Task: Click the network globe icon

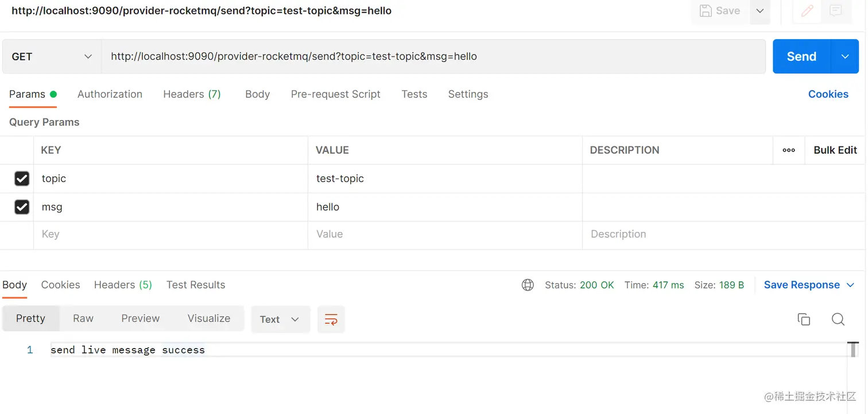Action: pos(528,285)
